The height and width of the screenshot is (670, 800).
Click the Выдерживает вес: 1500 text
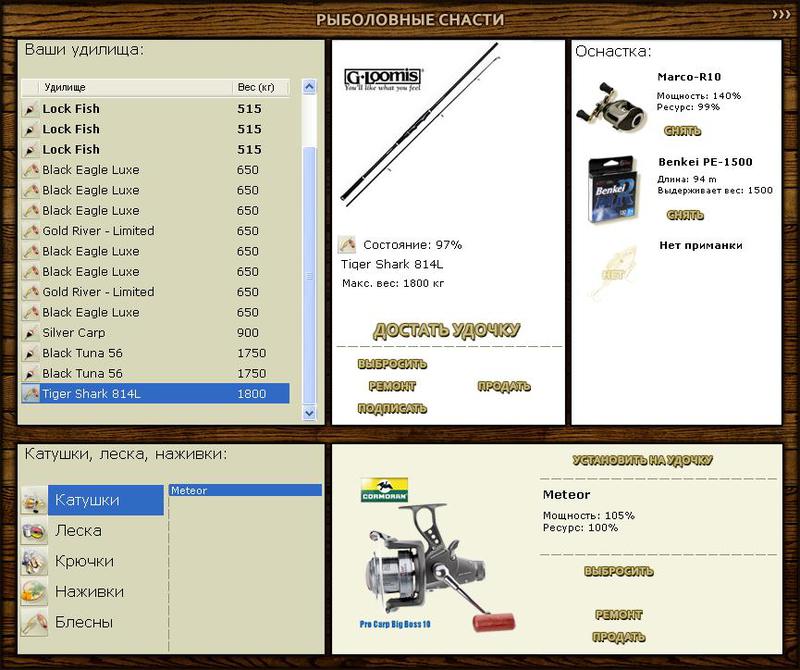(715, 190)
